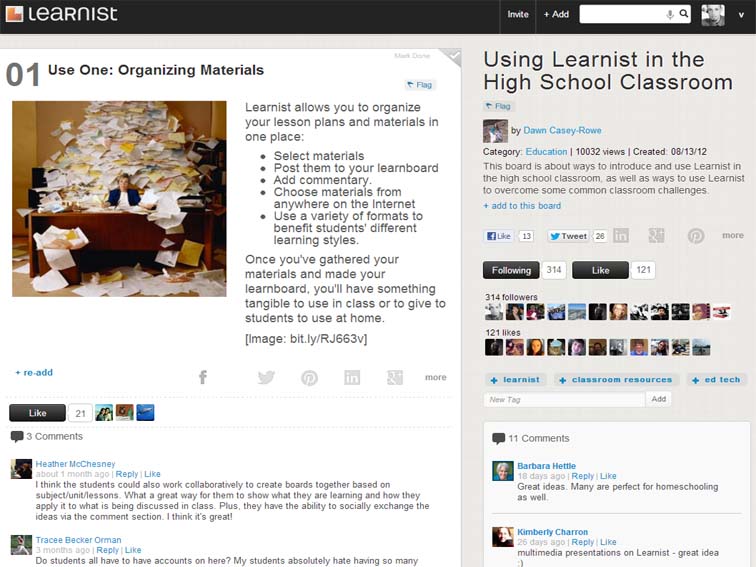
Task: Open the 21 likes count on learning
Action: click(80, 413)
